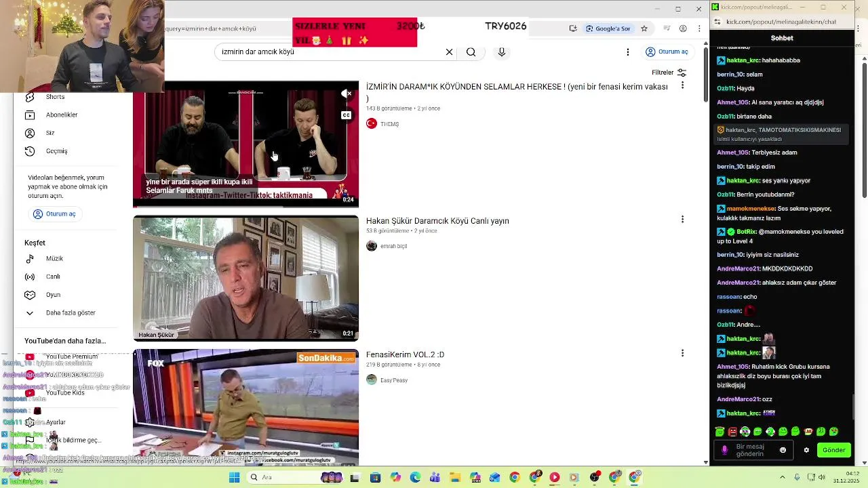This screenshot has height=488, width=868.
Task: Click the YouTube search magnifier button
Action: [471, 52]
